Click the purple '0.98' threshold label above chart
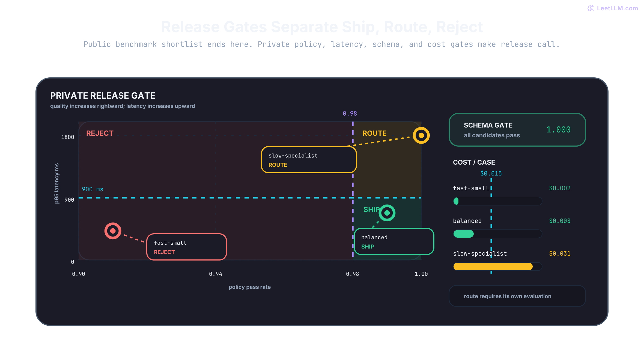 [x=350, y=114]
